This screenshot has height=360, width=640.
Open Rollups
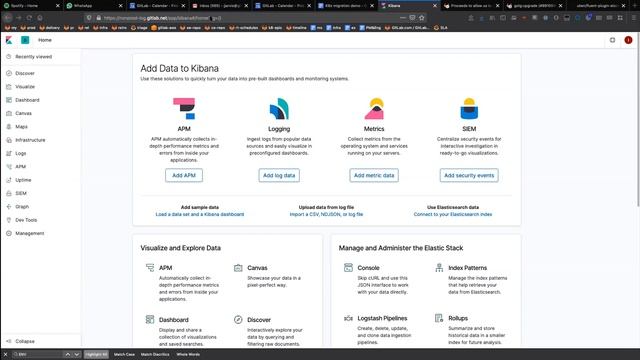(x=458, y=318)
